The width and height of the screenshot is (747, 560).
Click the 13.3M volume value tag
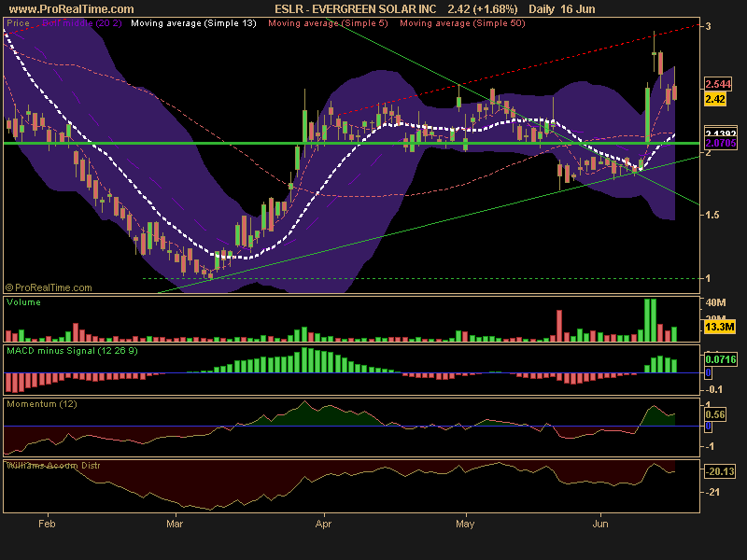(x=719, y=327)
